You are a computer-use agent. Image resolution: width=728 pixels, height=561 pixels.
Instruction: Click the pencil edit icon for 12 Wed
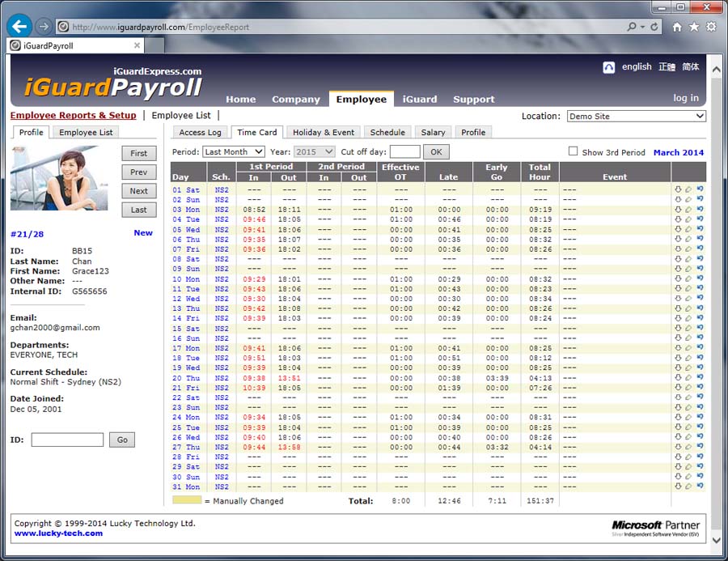688,299
